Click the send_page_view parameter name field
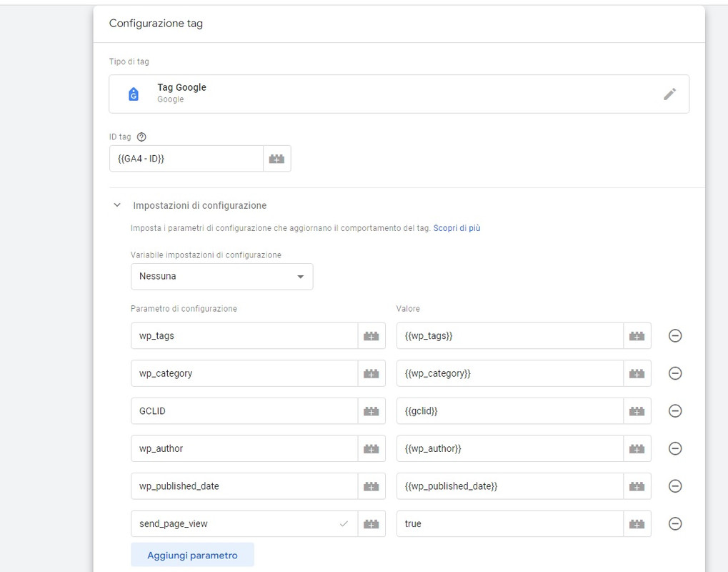Screen dimensions: 728x572 tap(236, 523)
